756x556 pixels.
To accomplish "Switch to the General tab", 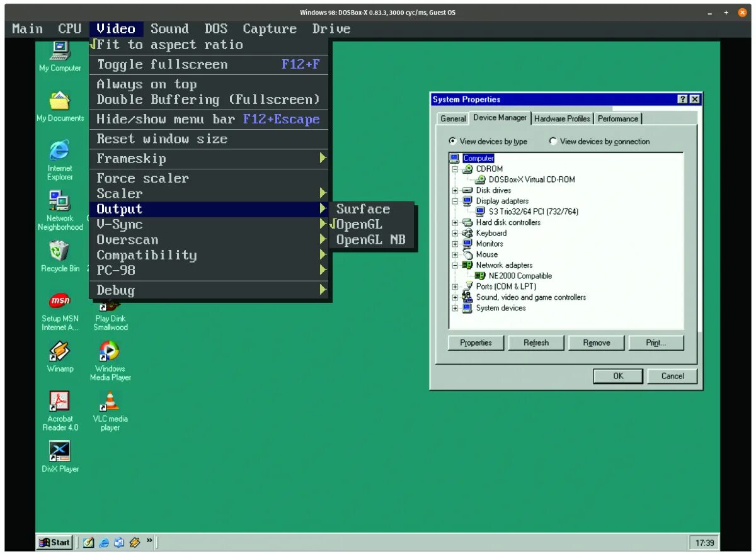I will pos(453,119).
